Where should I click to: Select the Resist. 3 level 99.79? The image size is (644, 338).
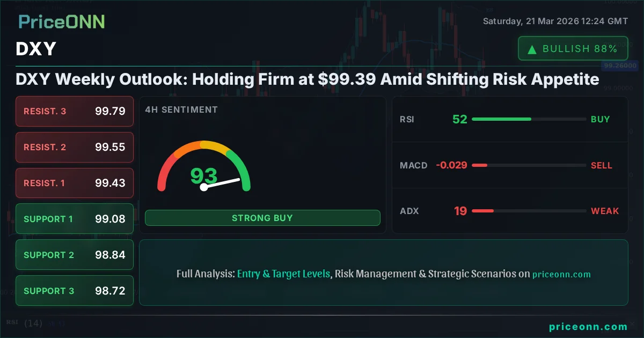[x=75, y=112]
